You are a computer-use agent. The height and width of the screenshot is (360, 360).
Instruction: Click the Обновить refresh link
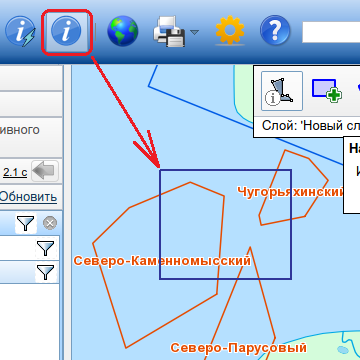(28, 197)
